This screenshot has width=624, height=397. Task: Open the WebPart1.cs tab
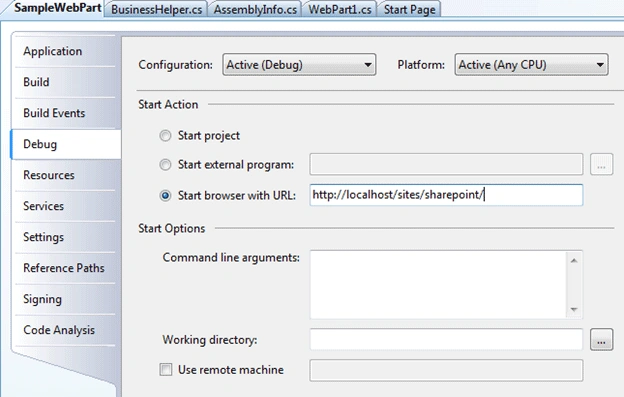340,10
